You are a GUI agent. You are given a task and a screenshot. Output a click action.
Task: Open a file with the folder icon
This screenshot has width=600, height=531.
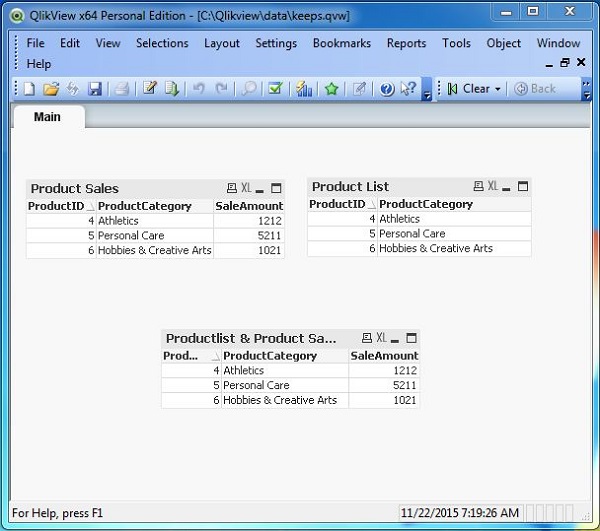(51, 89)
